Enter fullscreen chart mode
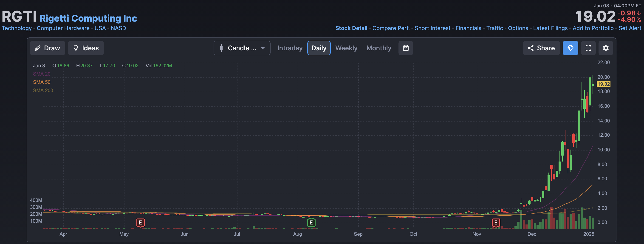The height and width of the screenshot is (244, 644). tap(588, 48)
